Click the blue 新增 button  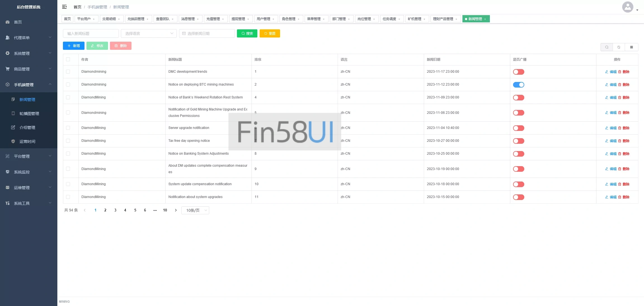74,46
